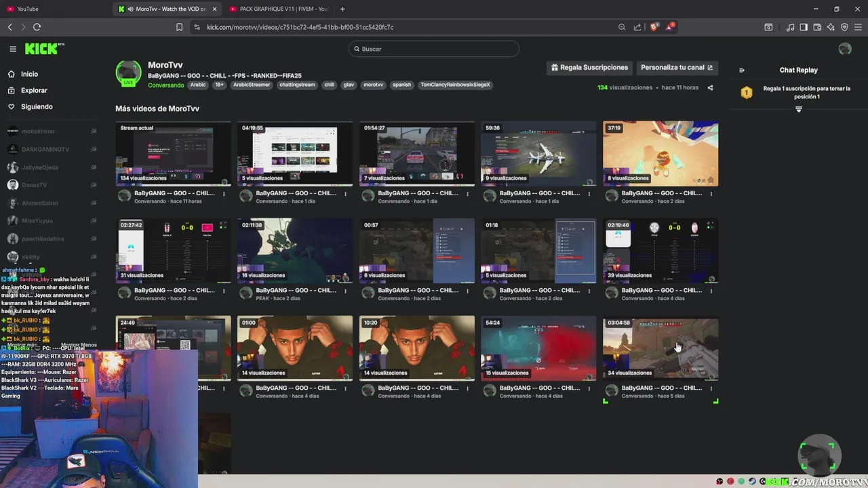
Task: Click the chattingstream tag
Action: pyautogui.click(x=298, y=85)
